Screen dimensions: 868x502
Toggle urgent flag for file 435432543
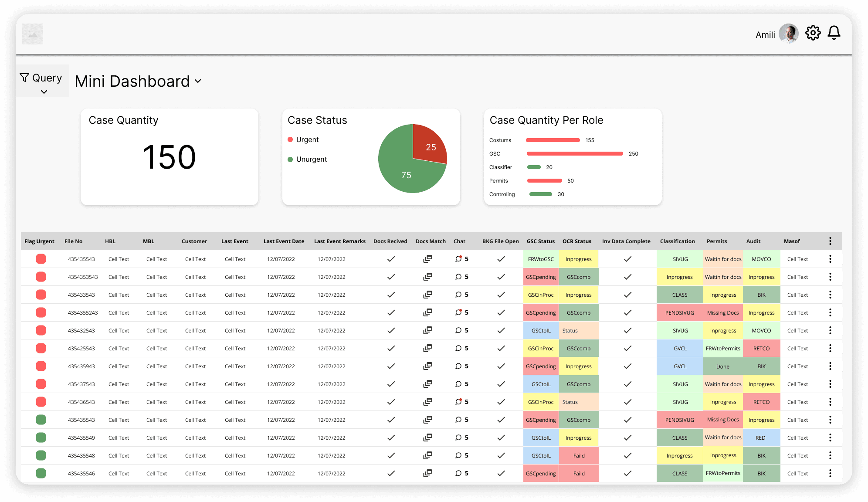pos(41,330)
